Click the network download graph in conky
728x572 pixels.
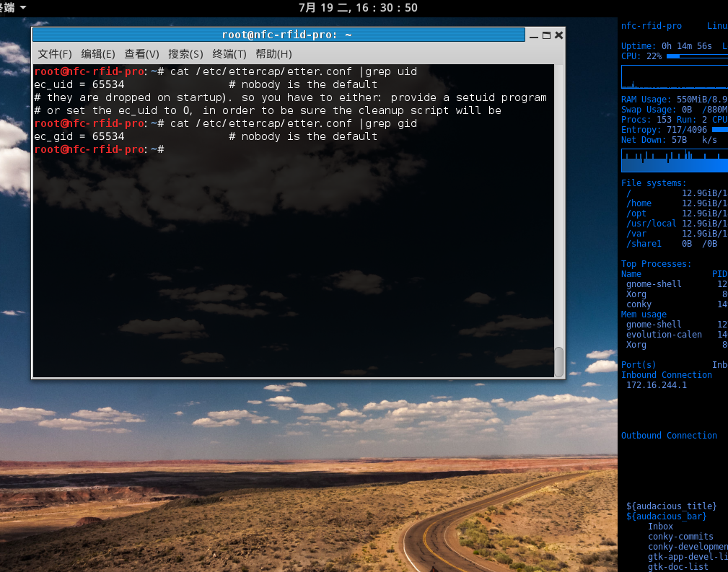coord(675,161)
